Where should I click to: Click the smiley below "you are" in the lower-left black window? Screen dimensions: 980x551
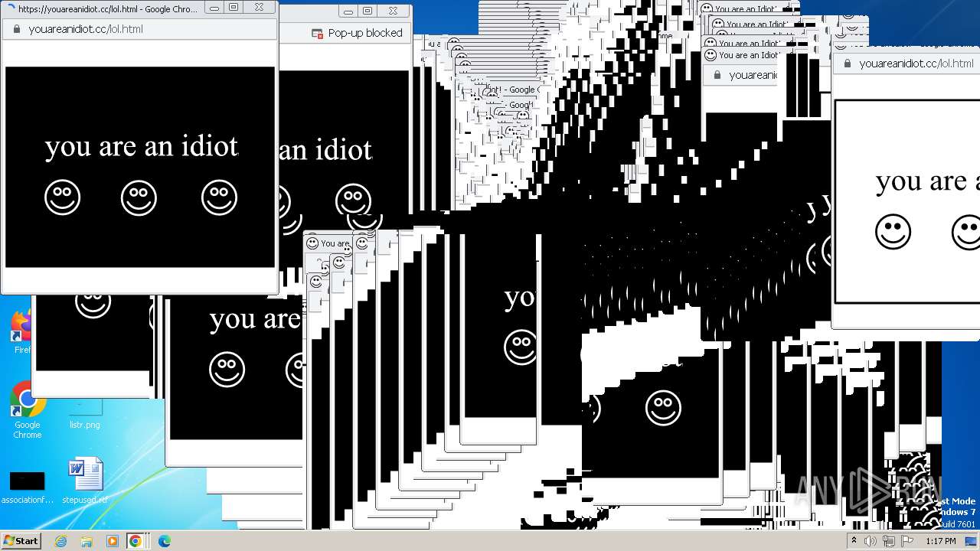point(227,370)
